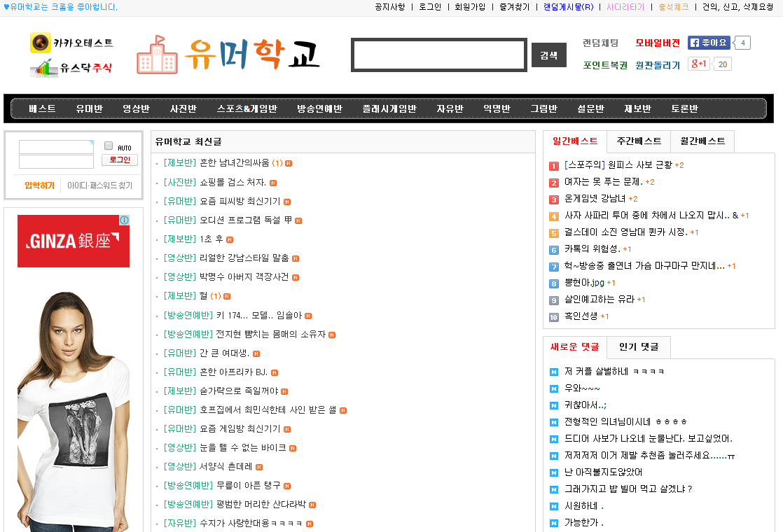This screenshot has width=783, height=532.
Task: Open 방송연예반 in the navigation bar
Action: pyautogui.click(x=319, y=109)
